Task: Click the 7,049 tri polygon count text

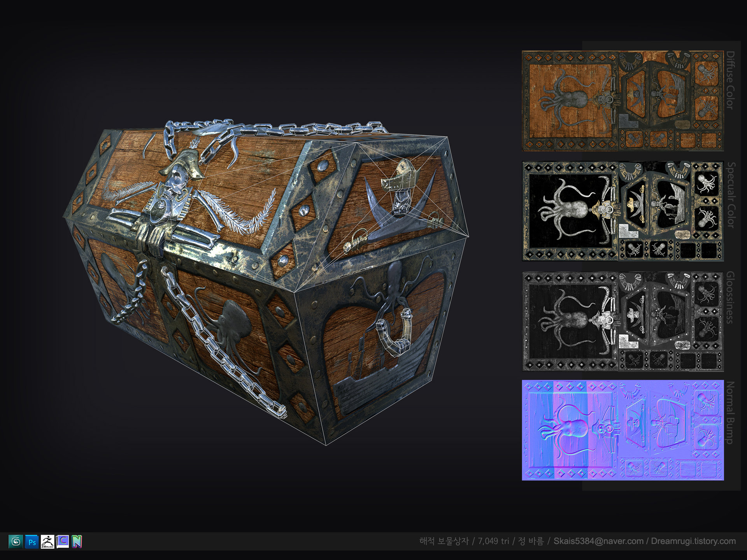Action: click(493, 541)
